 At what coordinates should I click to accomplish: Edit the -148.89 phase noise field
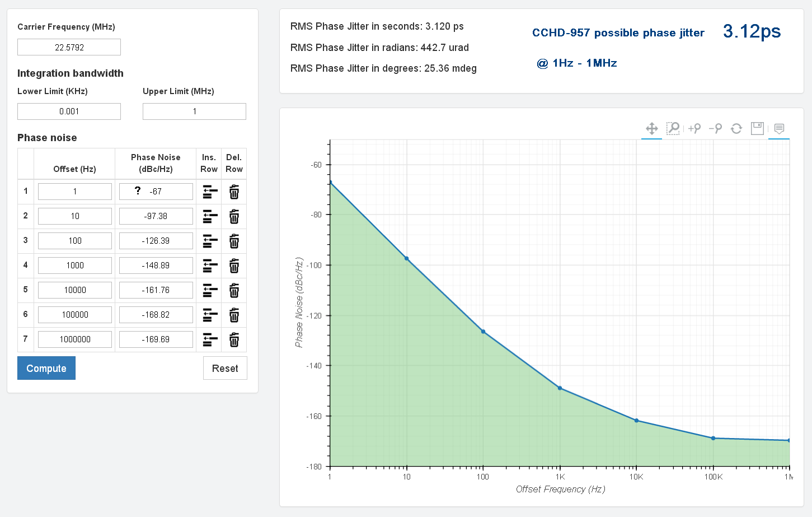point(156,266)
